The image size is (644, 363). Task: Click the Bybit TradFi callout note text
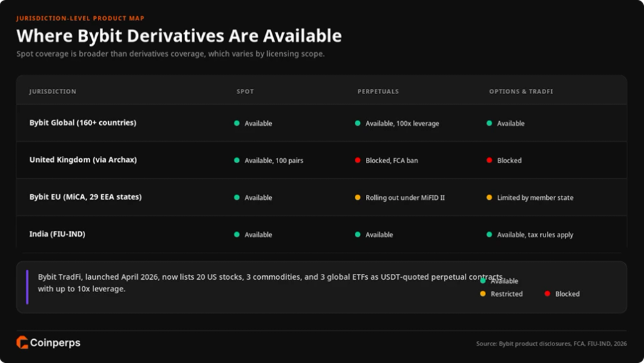(x=270, y=283)
